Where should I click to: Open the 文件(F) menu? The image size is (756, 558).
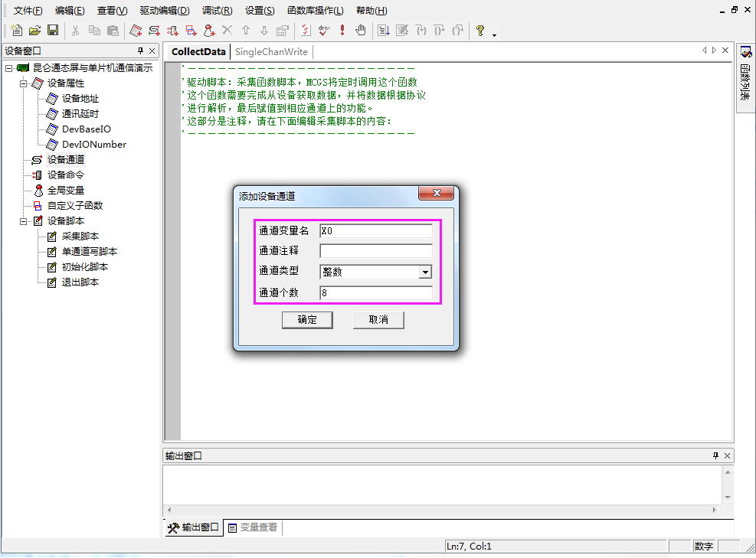[28, 11]
